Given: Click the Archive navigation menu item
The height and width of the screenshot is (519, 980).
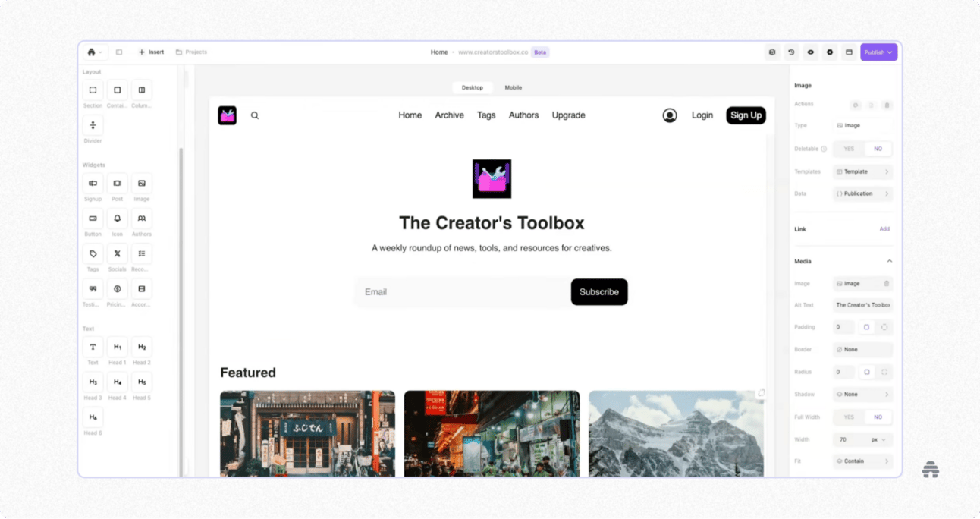Looking at the screenshot, I should click(449, 115).
